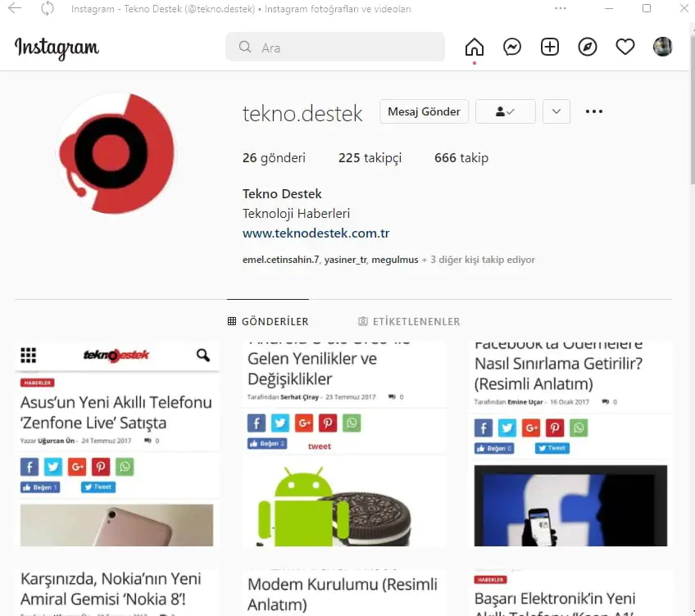
Task: Show 3 diğer kişi takip ediyor
Action: tap(482, 260)
